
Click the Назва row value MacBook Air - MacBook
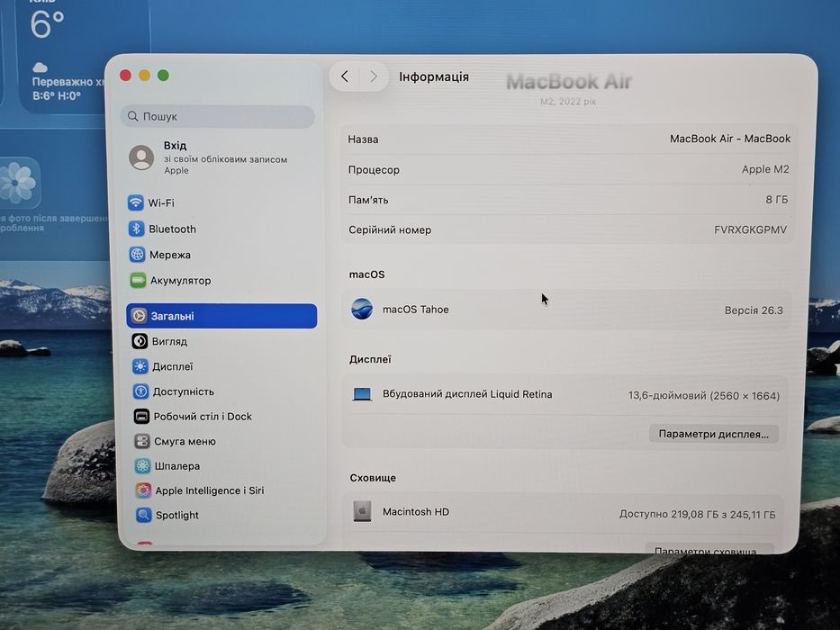[x=730, y=139]
